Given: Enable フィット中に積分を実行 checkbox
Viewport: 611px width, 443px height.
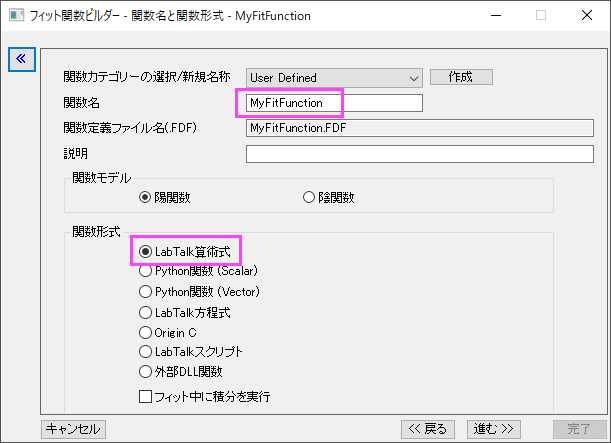Looking at the screenshot, I should point(145,397).
